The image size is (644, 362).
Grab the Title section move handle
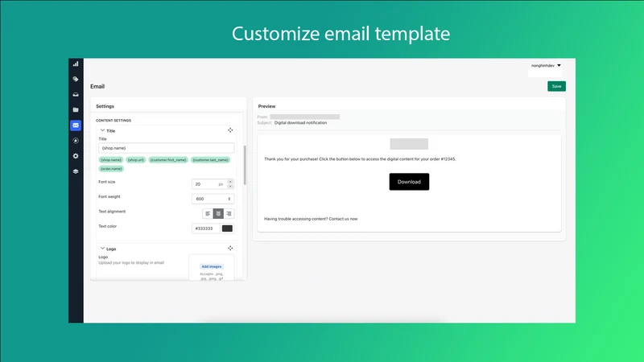point(230,130)
